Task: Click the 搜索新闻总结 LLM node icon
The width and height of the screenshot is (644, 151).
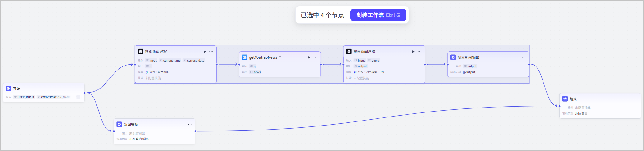Action: (349, 51)
